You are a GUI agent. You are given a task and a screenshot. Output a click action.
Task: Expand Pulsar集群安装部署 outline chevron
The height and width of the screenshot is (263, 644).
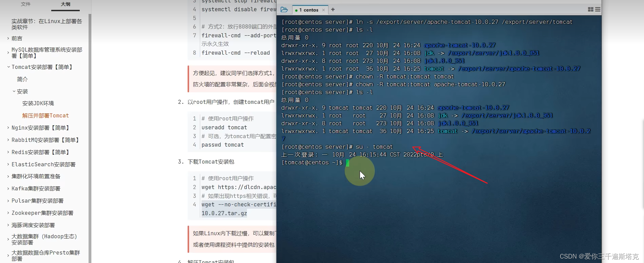pos(8,201)
